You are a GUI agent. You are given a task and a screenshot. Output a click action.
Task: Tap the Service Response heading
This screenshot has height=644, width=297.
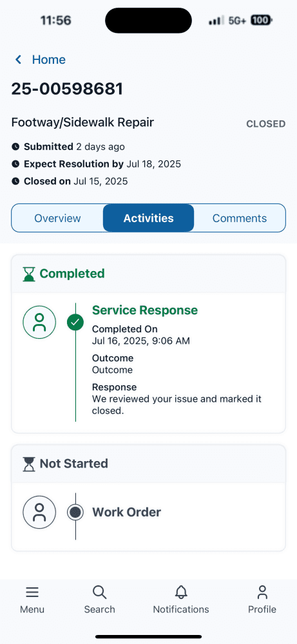pyautogui.click(x=144, y=310)
